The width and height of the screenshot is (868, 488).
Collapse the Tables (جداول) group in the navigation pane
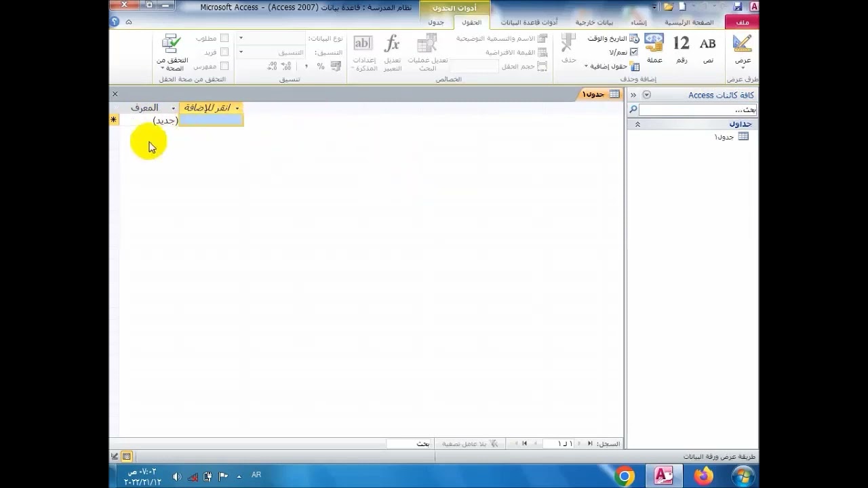click(x=637, y=125)
